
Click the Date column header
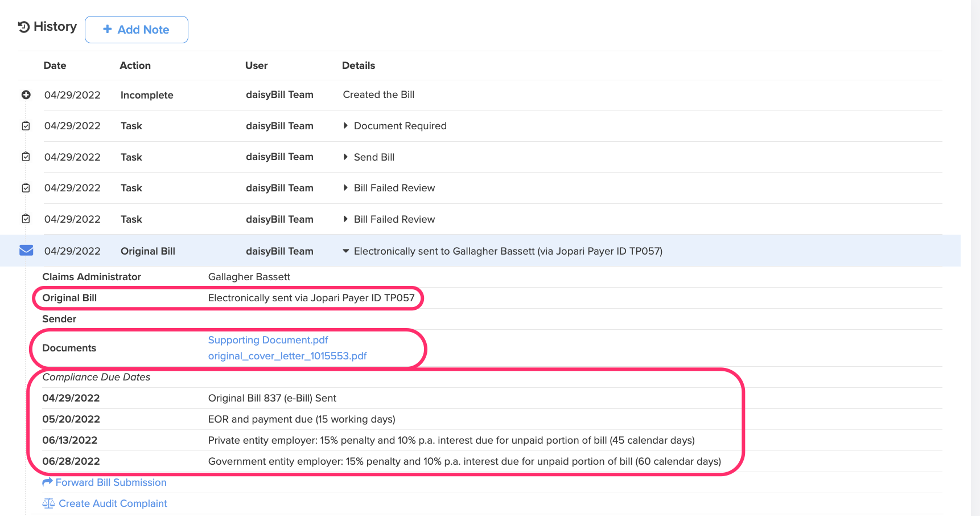(x=55, y=65)
